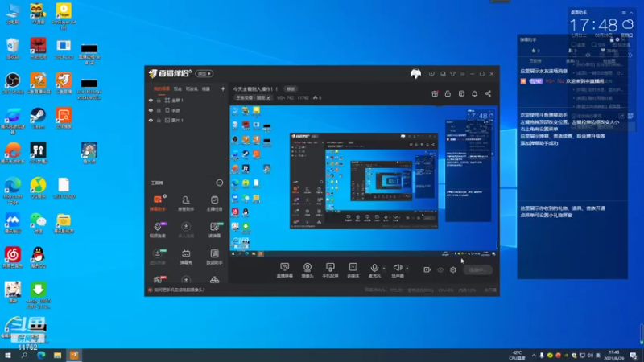
Task: Click the 修改 button beside stream title
Action: click(291, 88)
